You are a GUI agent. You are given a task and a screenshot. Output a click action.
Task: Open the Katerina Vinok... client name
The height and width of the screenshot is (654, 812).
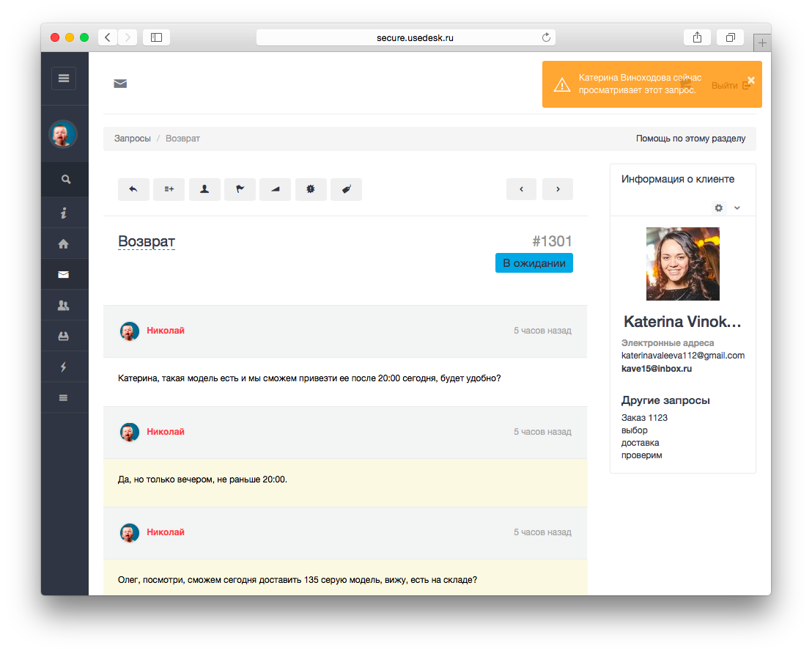click(x=682, y=322)
